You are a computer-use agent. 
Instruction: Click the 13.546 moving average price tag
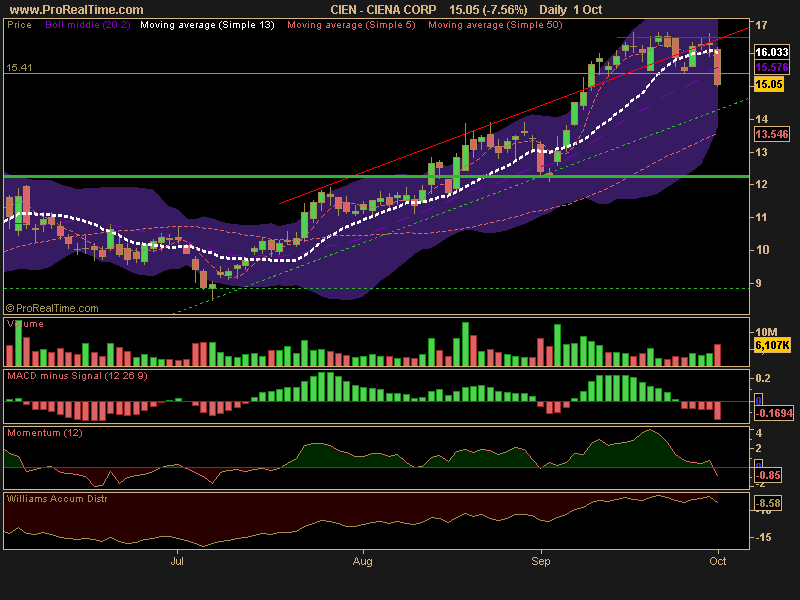(x=771, y=134)
